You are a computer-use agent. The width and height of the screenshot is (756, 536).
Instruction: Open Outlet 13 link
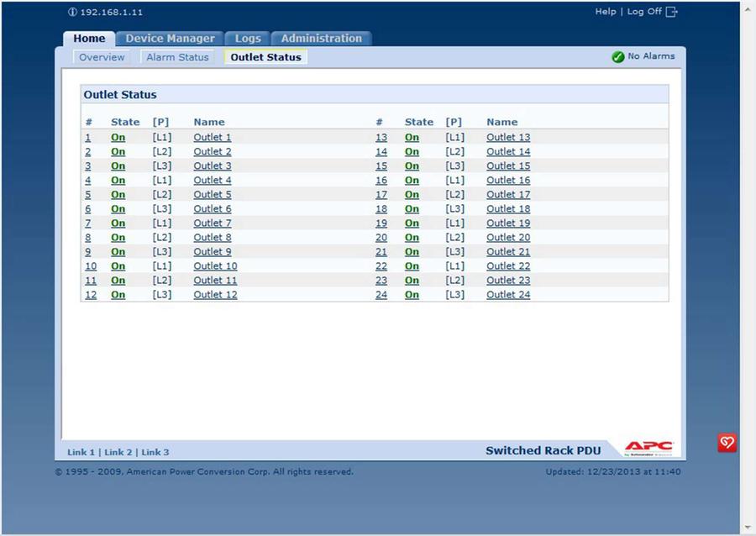pyautogui.click(x=507, y=137)
